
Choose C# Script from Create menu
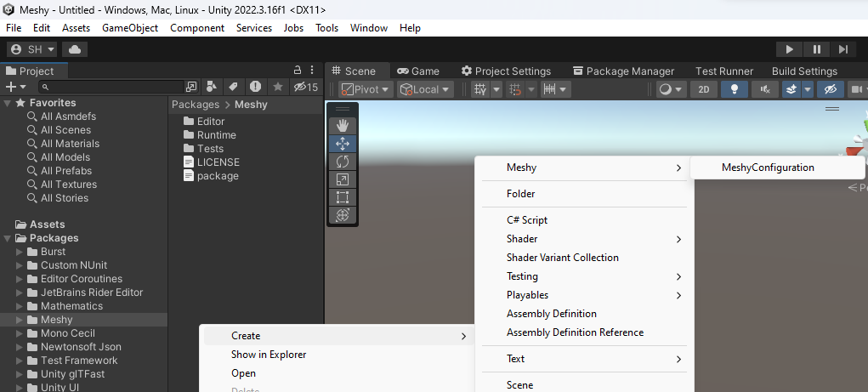[584, 219]
